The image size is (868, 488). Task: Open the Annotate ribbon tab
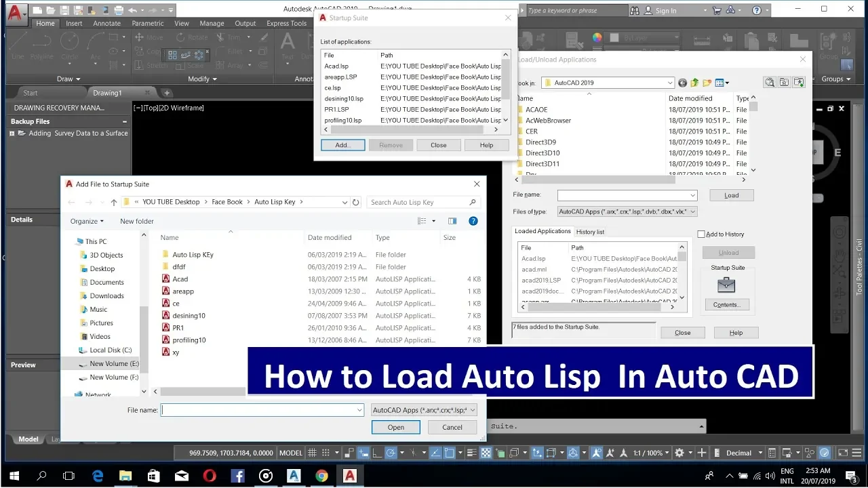pyautogui.click(x=107, y=23)
